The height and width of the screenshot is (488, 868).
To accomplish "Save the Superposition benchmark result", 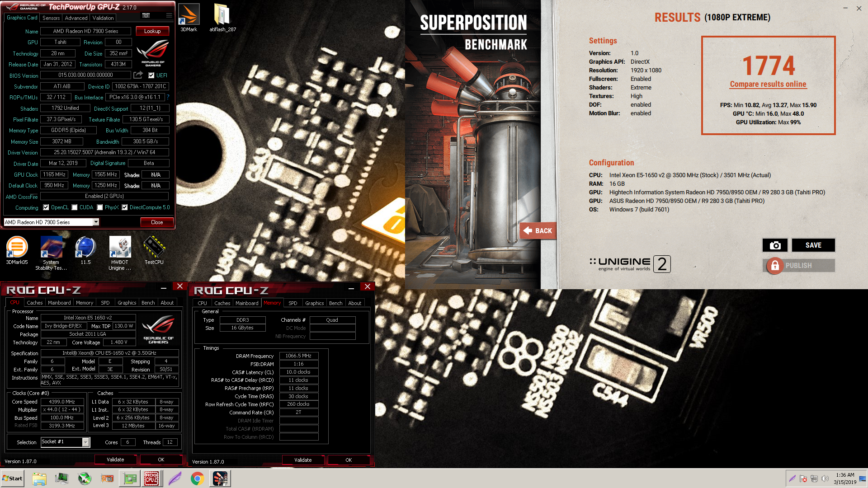I will 813,245.
